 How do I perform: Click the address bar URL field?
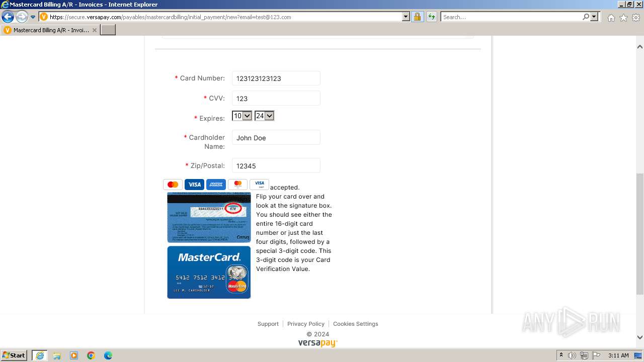tap(225, 17)
